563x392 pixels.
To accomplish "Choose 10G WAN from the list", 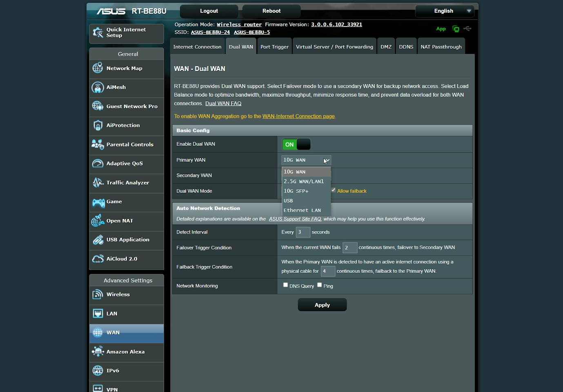I will click(306, 172).
